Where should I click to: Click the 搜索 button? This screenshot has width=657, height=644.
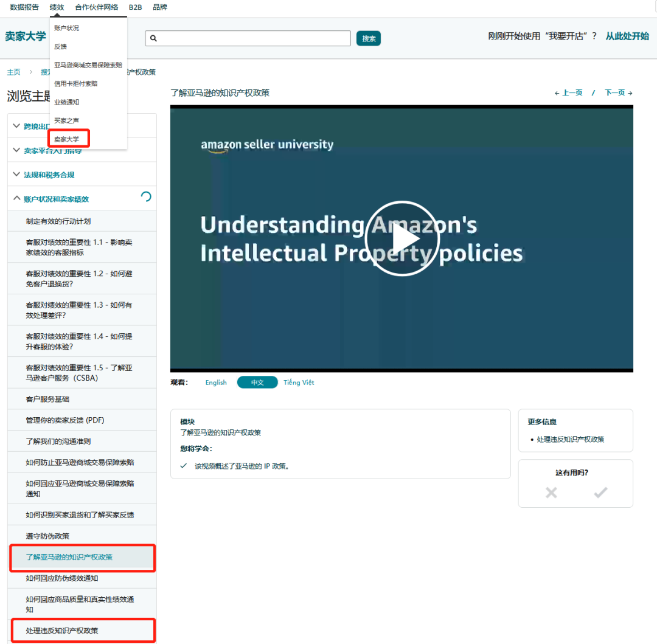click(368, 38)
